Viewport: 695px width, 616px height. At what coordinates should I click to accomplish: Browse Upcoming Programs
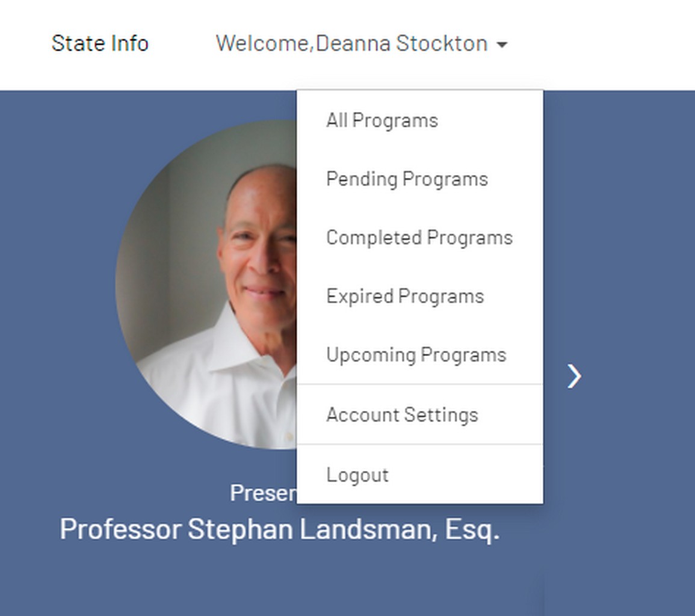(416, 354)
